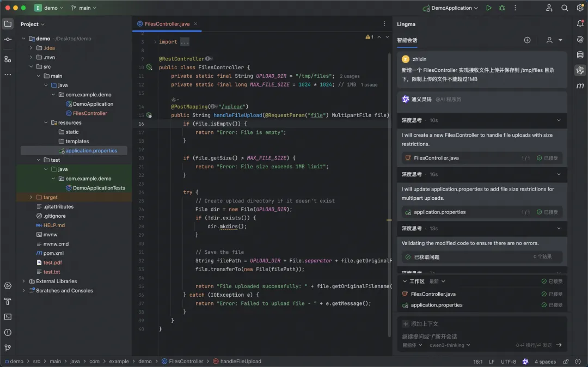This screenshot has height=367, width=588.
Task: Open the 已获取问题 result row
Action: 482,257
